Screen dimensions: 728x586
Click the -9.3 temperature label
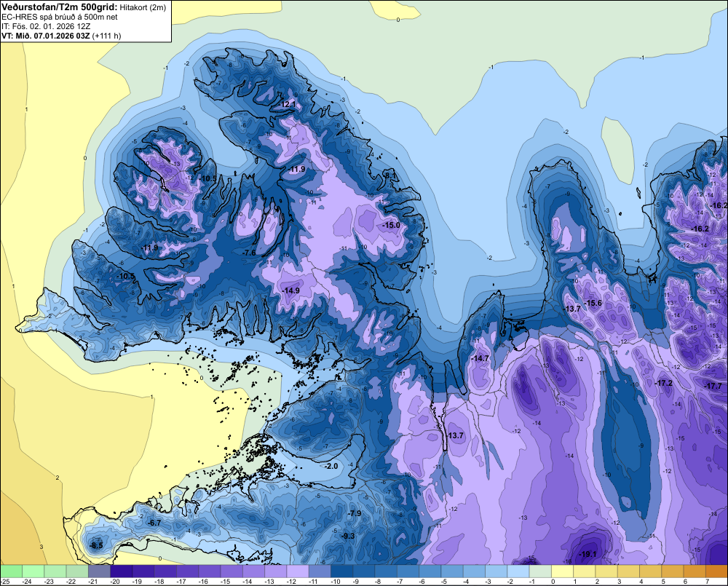[348, 536]
